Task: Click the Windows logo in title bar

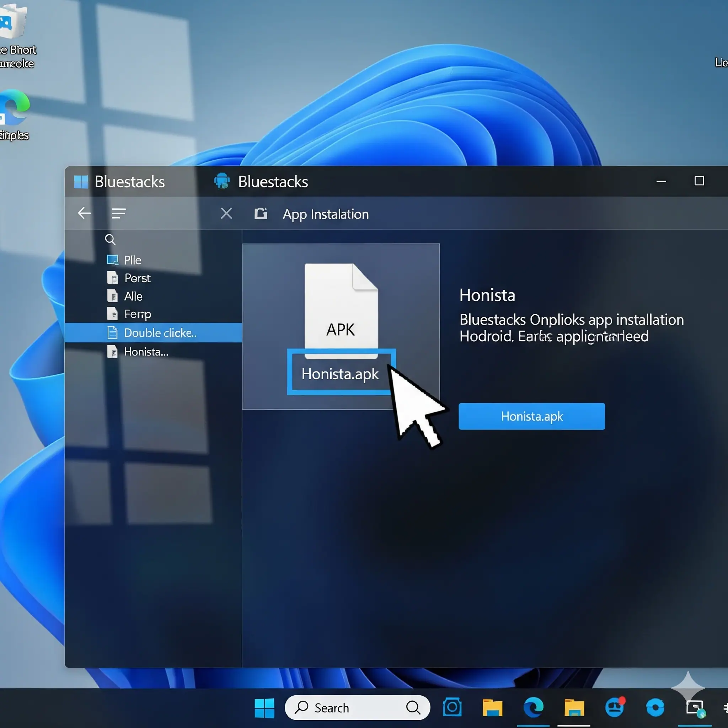Action: point(81,182)
